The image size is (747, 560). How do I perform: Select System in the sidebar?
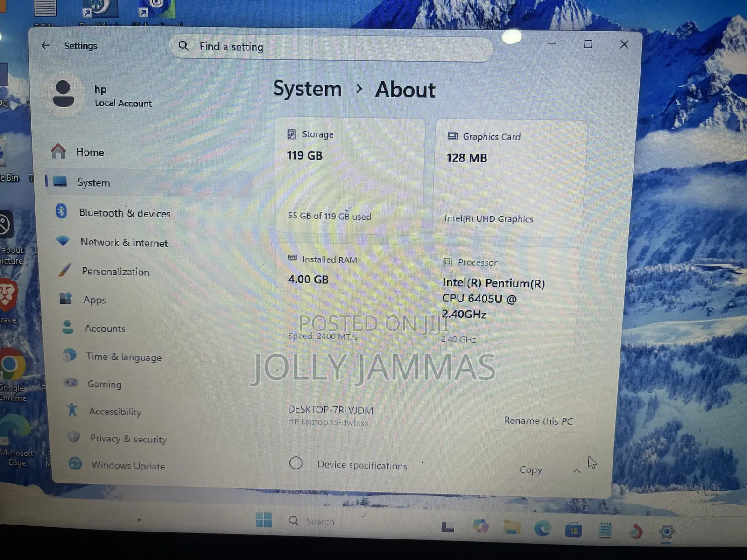(x=148, y=182)
